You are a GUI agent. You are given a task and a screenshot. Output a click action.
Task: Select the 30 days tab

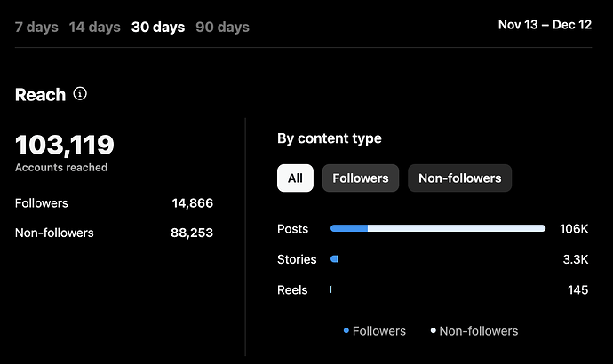(x=158, y=27)
